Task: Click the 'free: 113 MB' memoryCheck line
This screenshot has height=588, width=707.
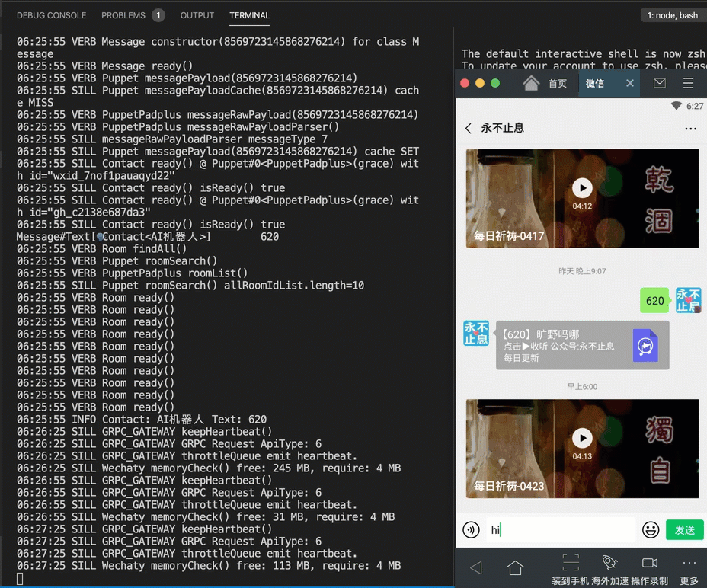Action: coord(209,565)
